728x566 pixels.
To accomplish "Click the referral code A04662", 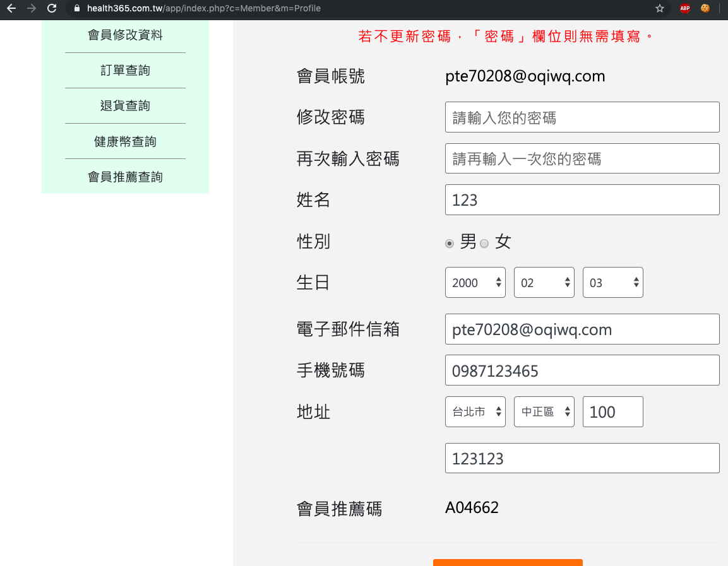I will click(472, 507).
